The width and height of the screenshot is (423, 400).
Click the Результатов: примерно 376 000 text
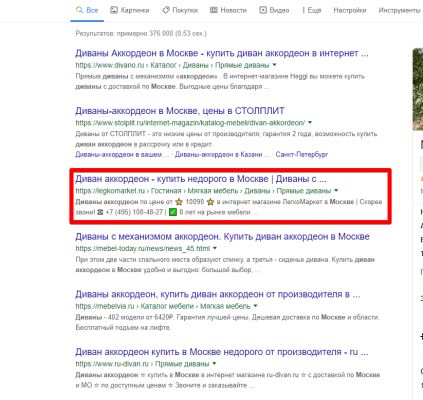coord(141,34)
